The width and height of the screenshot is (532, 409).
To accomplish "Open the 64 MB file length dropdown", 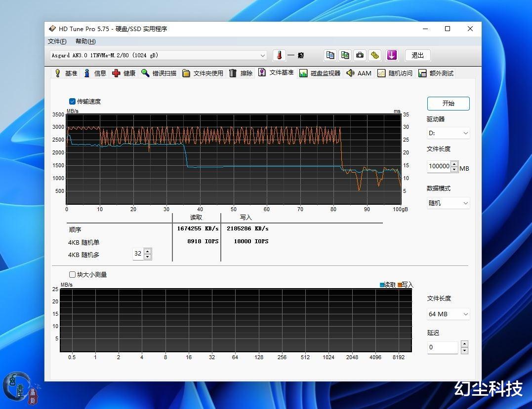I will [x=448, y=314].
